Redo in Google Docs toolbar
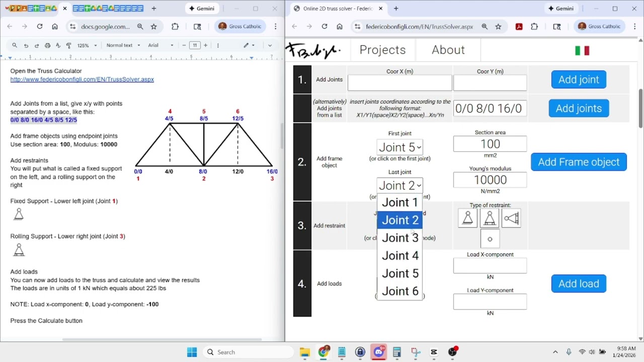Screen dimensions: 644x362 click(37, 45)
